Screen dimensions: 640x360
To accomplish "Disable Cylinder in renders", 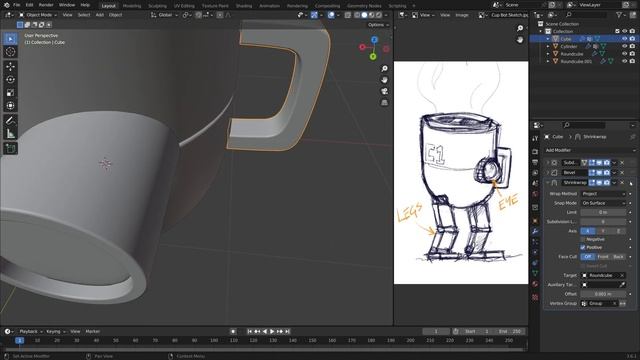I will (x=632, y=46).
